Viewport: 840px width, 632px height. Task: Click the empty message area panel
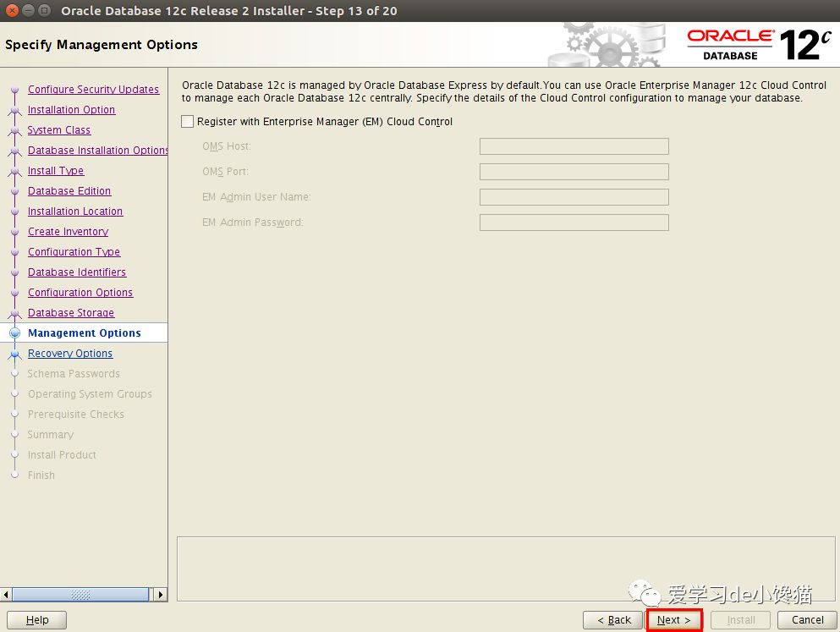(506, 569)
